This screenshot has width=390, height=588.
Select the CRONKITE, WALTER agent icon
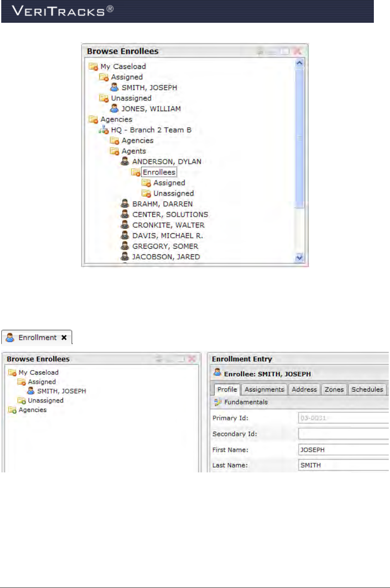tap(125, 225)
